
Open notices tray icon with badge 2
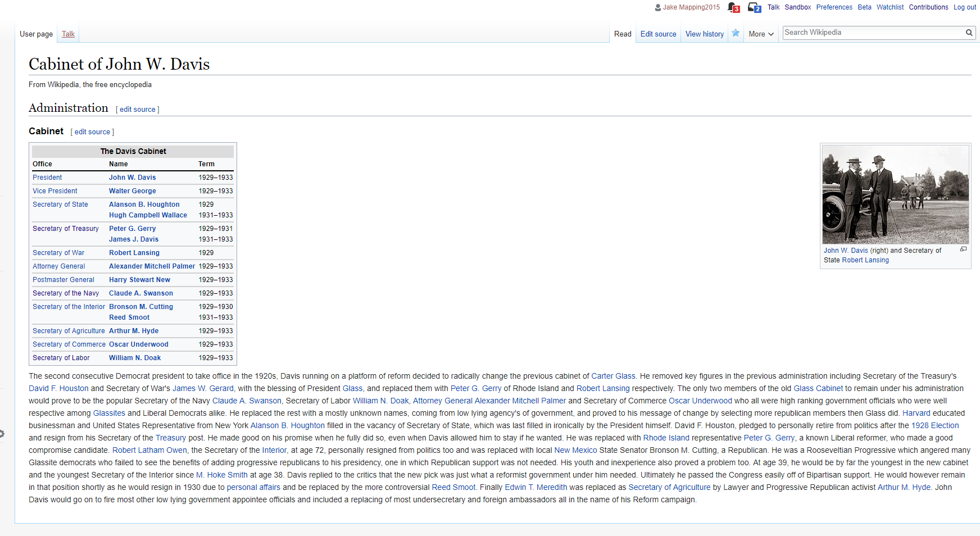[x=754, y=7]
